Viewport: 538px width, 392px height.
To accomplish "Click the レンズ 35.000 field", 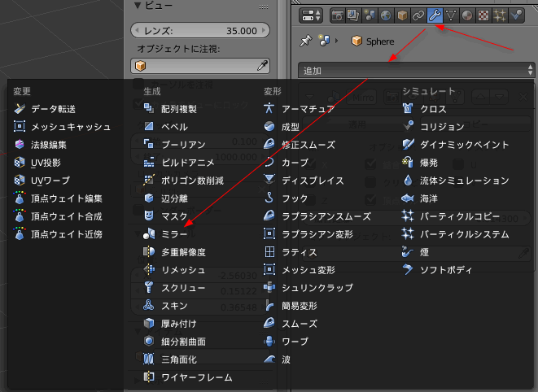I will pyautogui.click(x=200, y=31).
